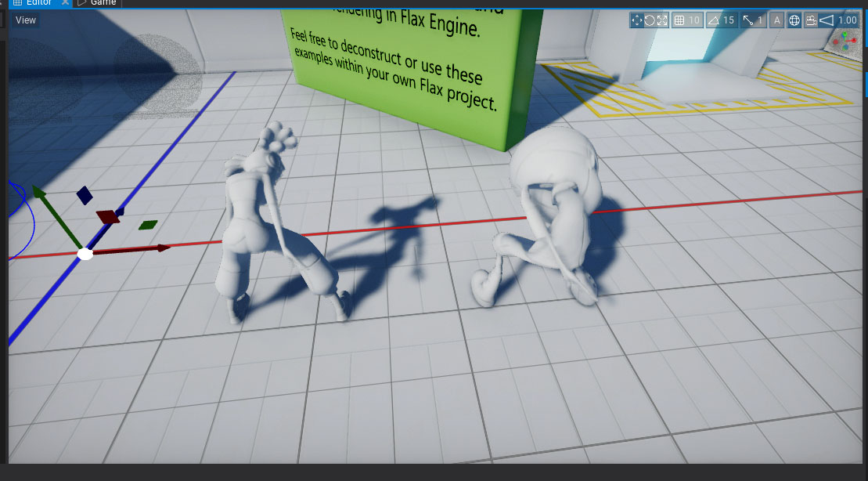Image resolution: width=868 pixels, height=481 pixels.
Task: Click the white gizmo center handle
Action: pyautogui.click(x=85, y=254)
